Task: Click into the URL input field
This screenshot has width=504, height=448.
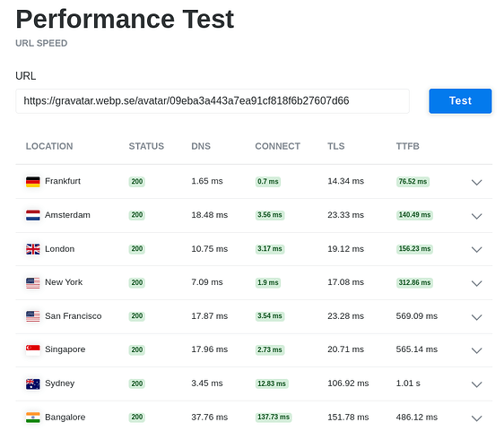Action: 213,101
